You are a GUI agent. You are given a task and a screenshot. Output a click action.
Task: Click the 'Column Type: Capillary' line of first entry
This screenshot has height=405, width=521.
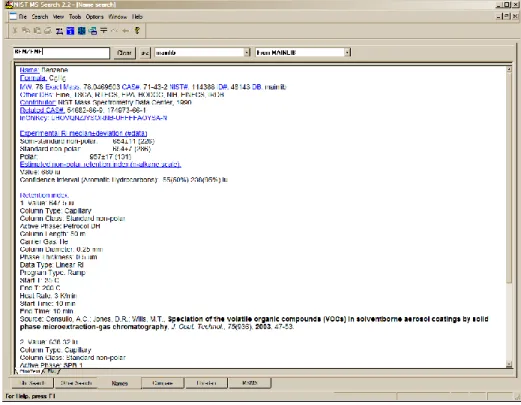[56, 211]
